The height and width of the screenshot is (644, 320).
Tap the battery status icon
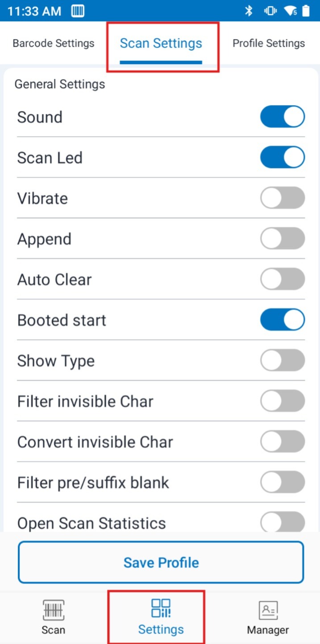306,11
